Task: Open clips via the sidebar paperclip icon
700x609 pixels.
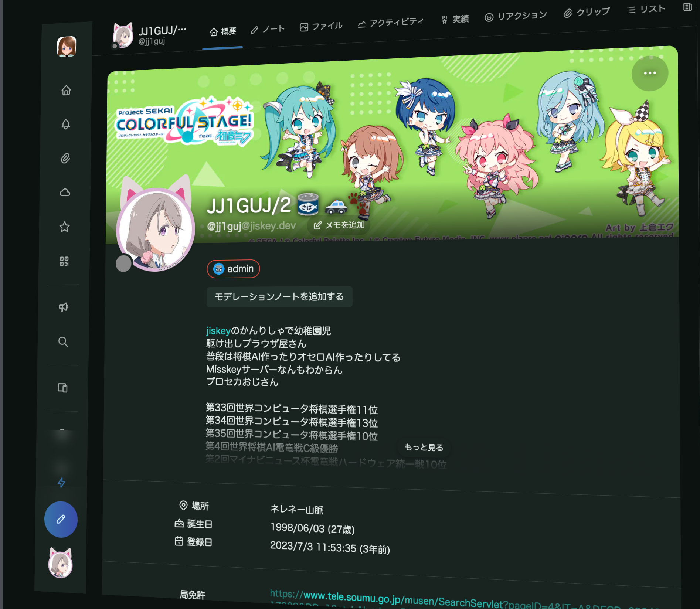Action: (x=65, y=159)
